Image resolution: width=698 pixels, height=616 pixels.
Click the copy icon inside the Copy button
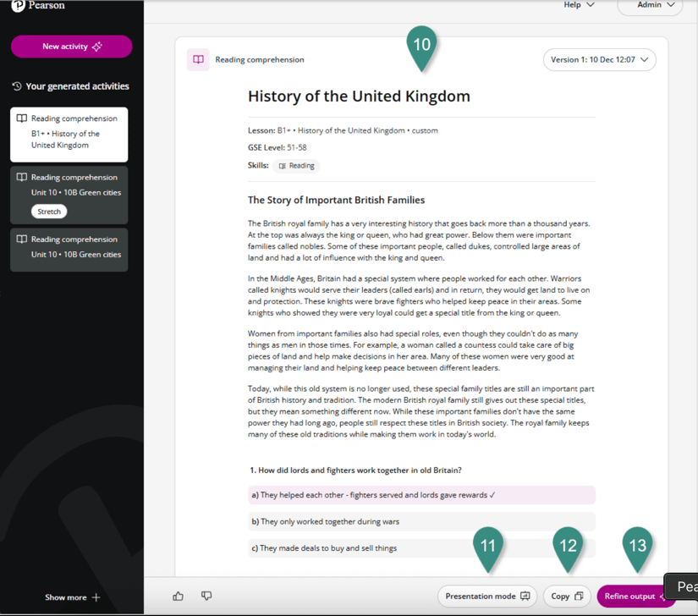pyautogui.click(x=579, y=596)
